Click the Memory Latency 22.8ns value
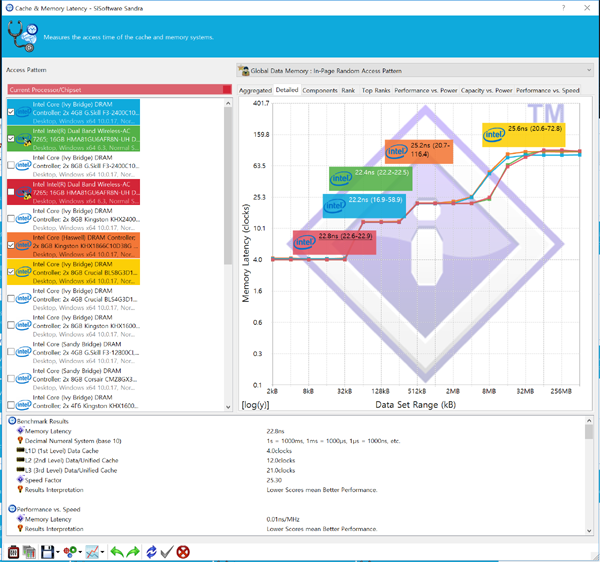The height and width of the screenshot is (562, 600). pos(276,431)
